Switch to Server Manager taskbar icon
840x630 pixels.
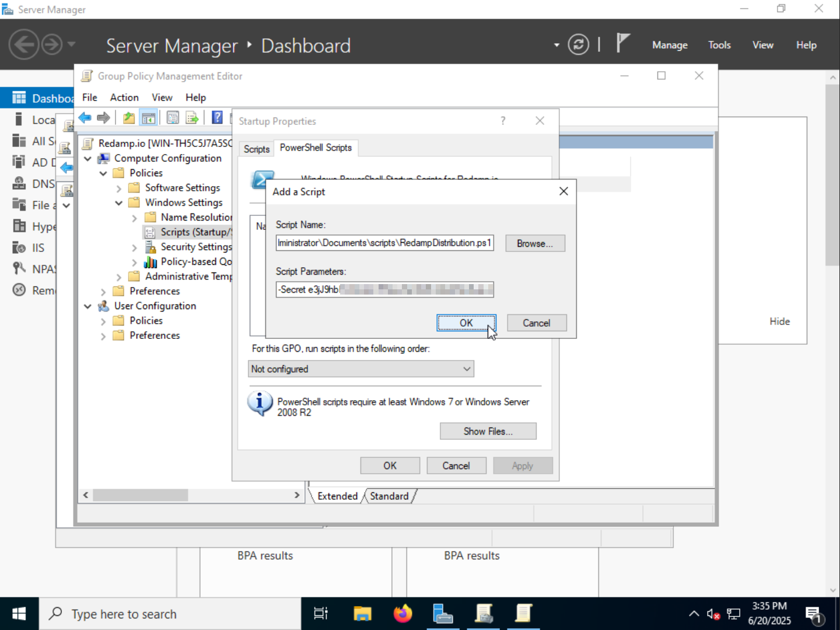[x=443, y=614]
